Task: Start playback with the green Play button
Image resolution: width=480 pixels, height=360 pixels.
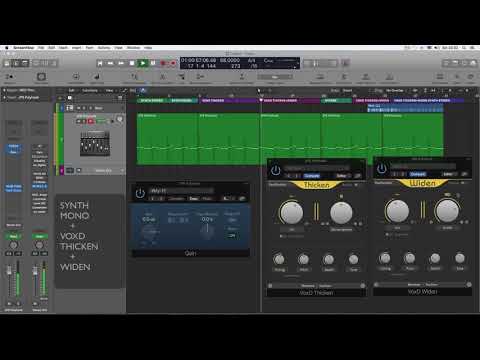Action: tap(143, 63)
